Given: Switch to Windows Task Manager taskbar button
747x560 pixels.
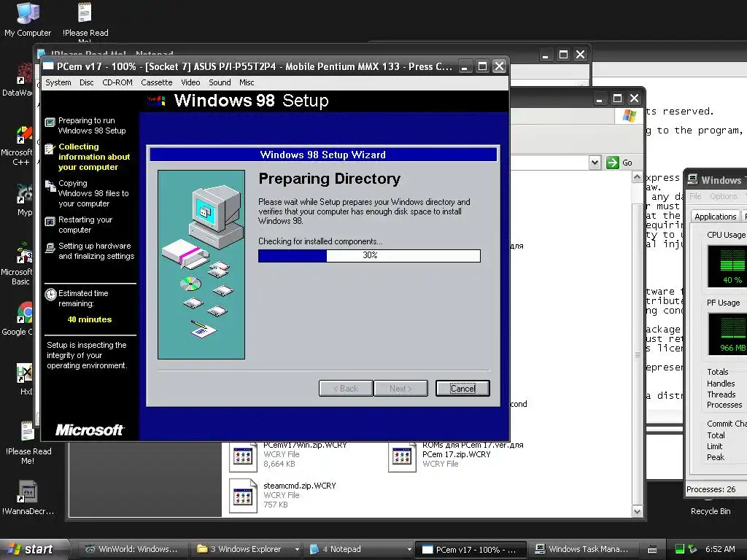Looking at the screenshot, I should (582, 549).
